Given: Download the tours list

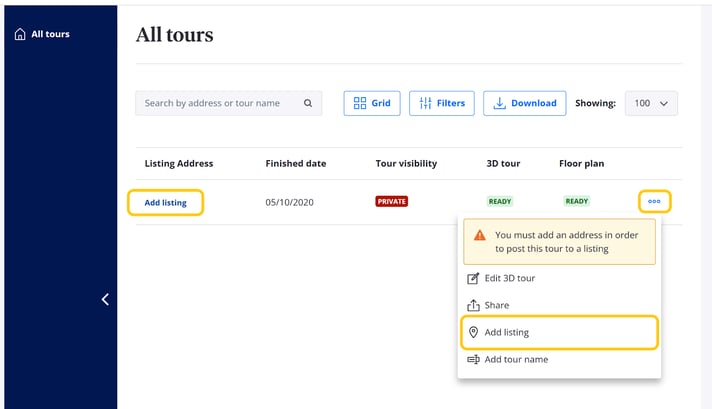Looking at the screenshot, I should pyautogui.click(x=524, y=103).
